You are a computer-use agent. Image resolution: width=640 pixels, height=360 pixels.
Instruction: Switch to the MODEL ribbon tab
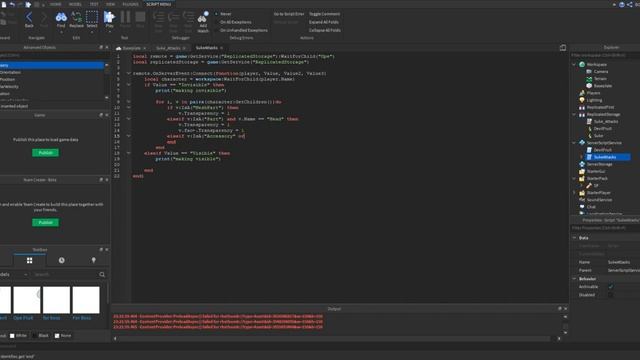click(x=75, y=4)
